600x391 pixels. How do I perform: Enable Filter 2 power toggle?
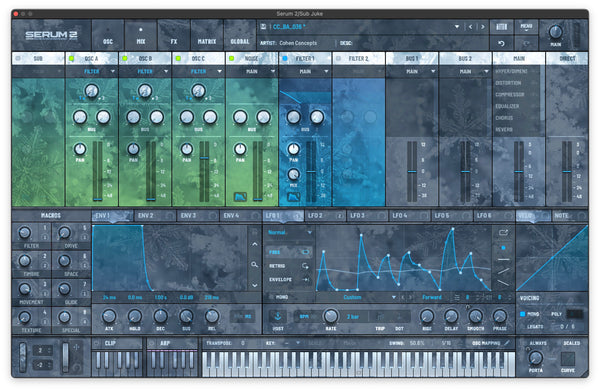338,59
